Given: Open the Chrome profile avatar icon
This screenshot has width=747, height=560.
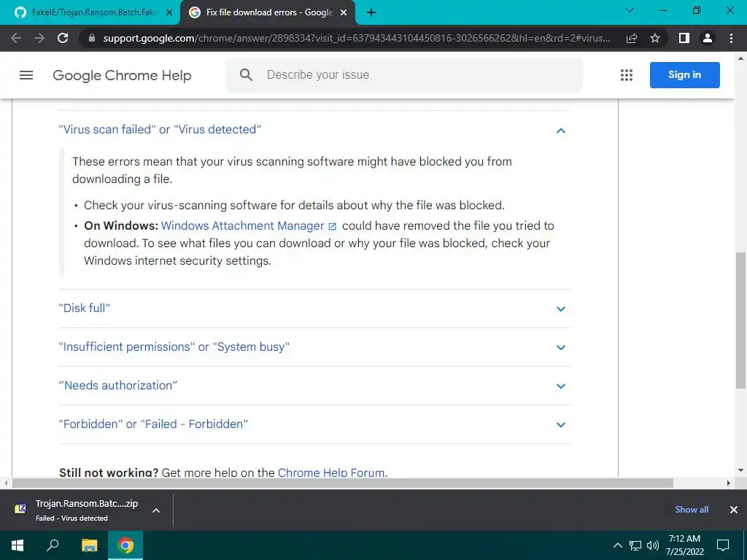Looking at the screenshot, I should [x=708, y=38].
